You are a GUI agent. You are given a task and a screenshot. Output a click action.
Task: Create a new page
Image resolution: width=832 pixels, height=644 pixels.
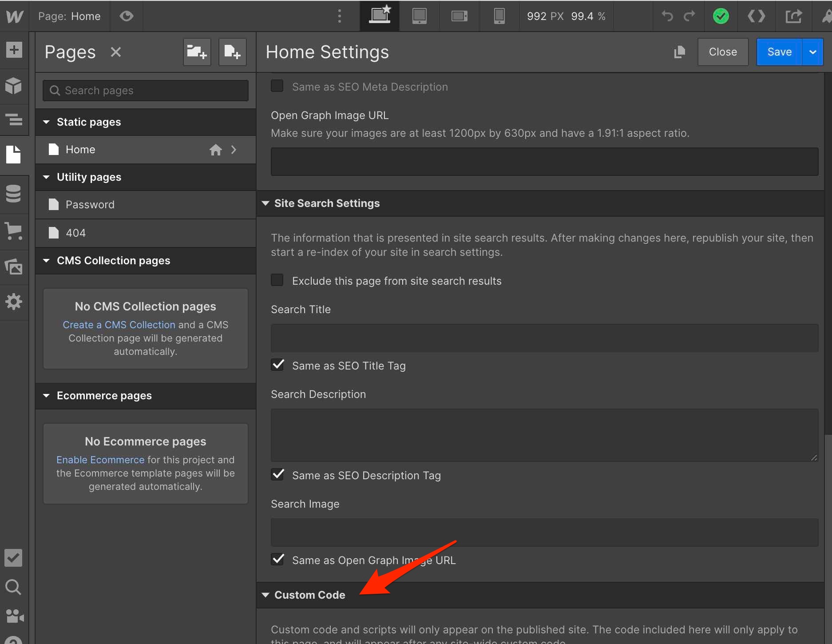coord(232,52)
